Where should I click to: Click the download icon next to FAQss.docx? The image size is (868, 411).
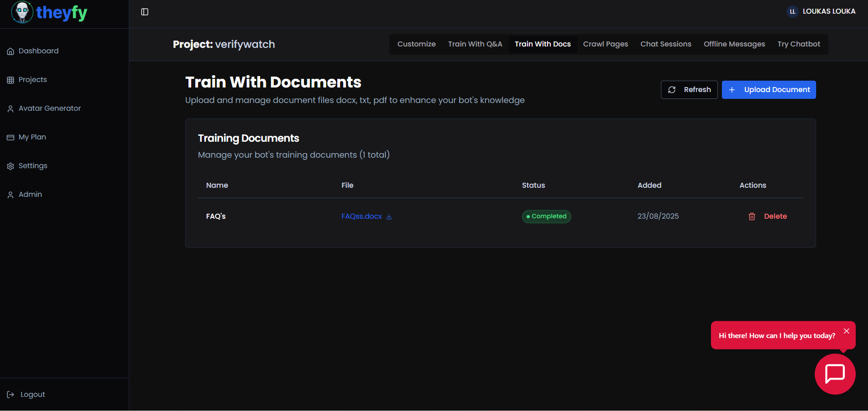[x=389, y=217]
